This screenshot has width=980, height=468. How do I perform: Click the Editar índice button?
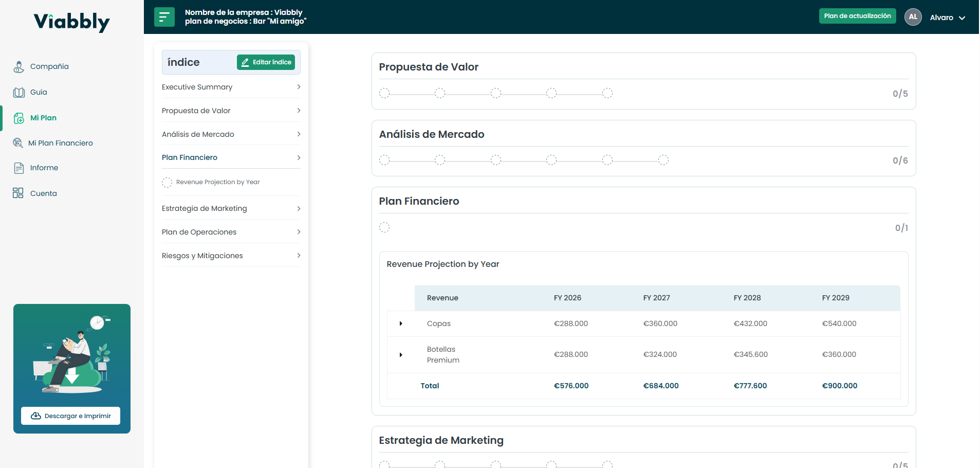click(266, 62)
